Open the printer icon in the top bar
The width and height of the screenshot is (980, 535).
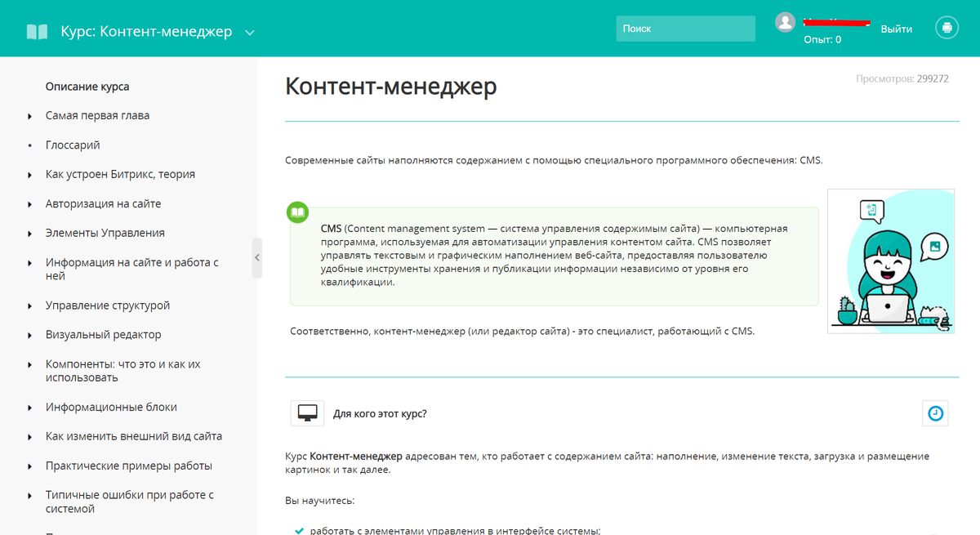point(947,27)
